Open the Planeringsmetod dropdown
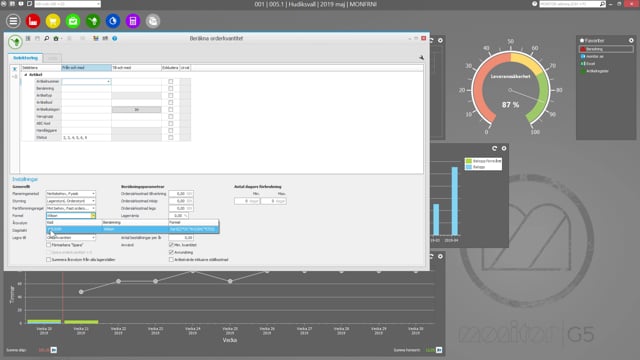Screen dimensions: 640x360 [x=93, y=193]
